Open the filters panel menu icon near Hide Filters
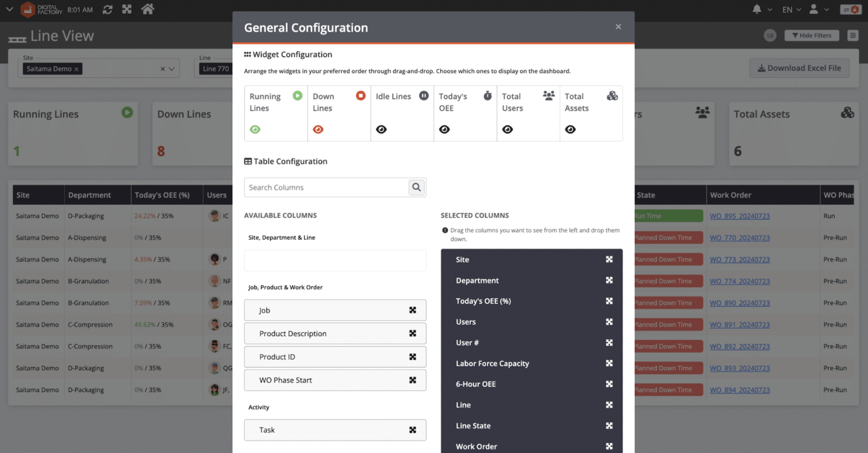 853,35
